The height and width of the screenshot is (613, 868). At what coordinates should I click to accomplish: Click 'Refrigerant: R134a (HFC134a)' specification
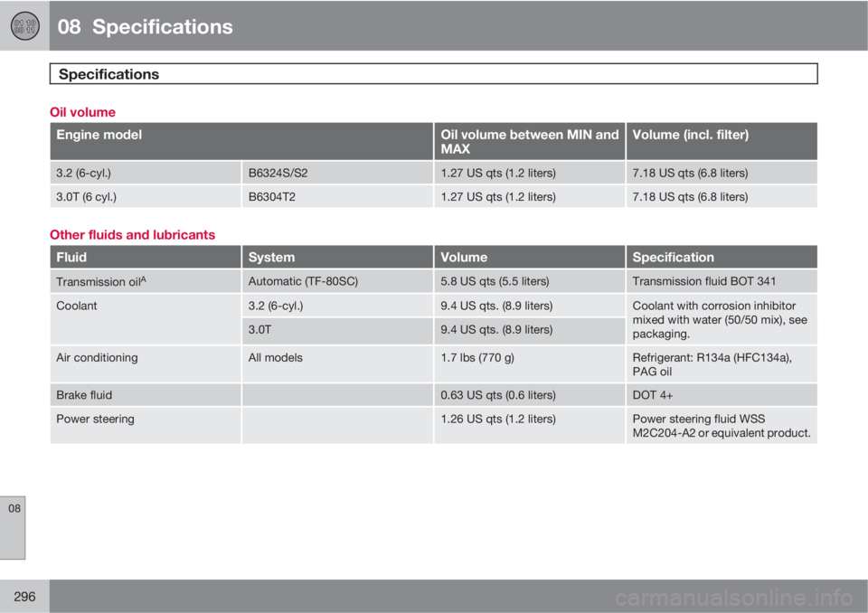click(x=722, y=363)
